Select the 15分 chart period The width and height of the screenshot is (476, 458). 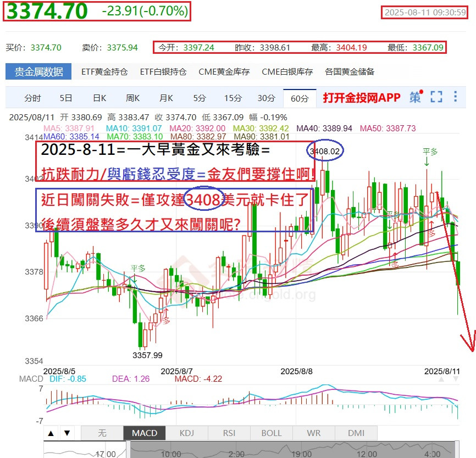point(233,98)
